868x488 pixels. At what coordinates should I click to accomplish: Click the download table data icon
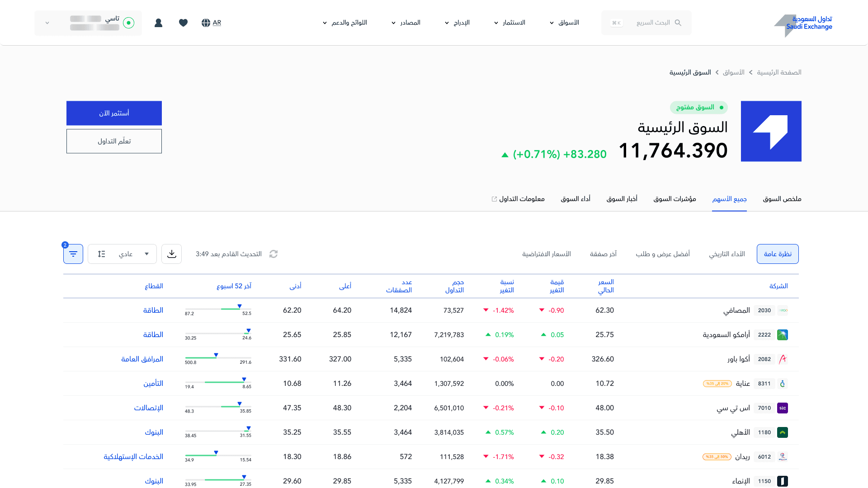pos(171,254)
